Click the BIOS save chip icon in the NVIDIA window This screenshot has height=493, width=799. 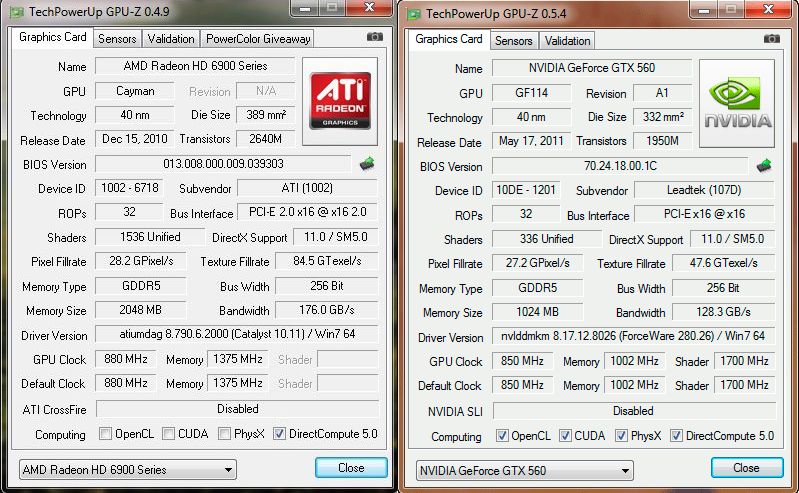[763, 166]
